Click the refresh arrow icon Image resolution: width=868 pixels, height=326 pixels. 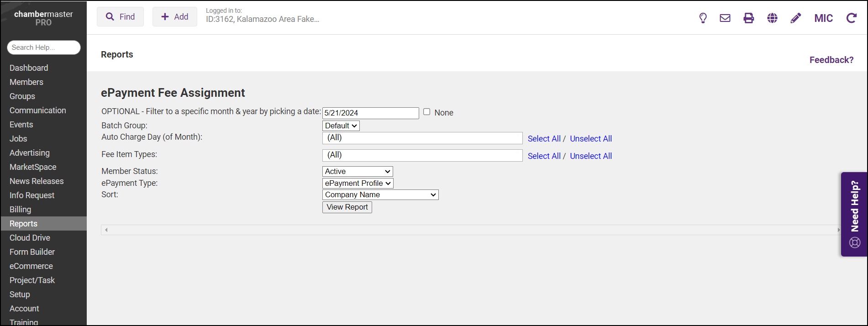[851, 18]
